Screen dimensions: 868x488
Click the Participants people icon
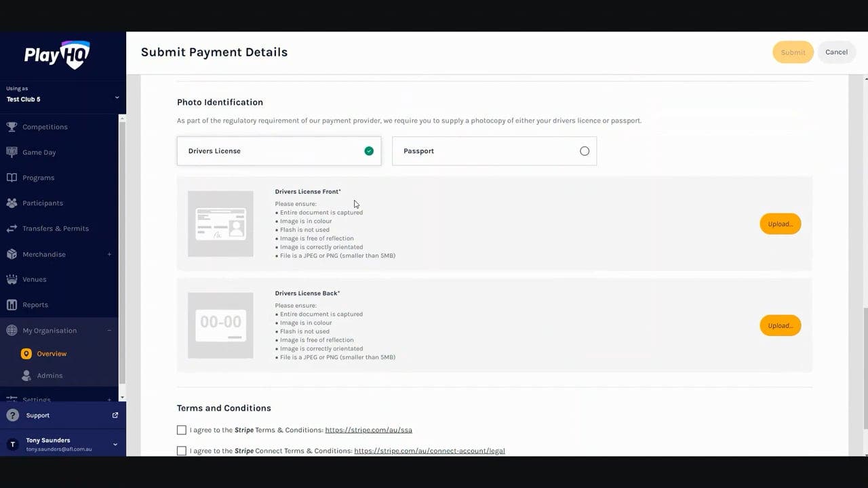click(x=12, y=203)
